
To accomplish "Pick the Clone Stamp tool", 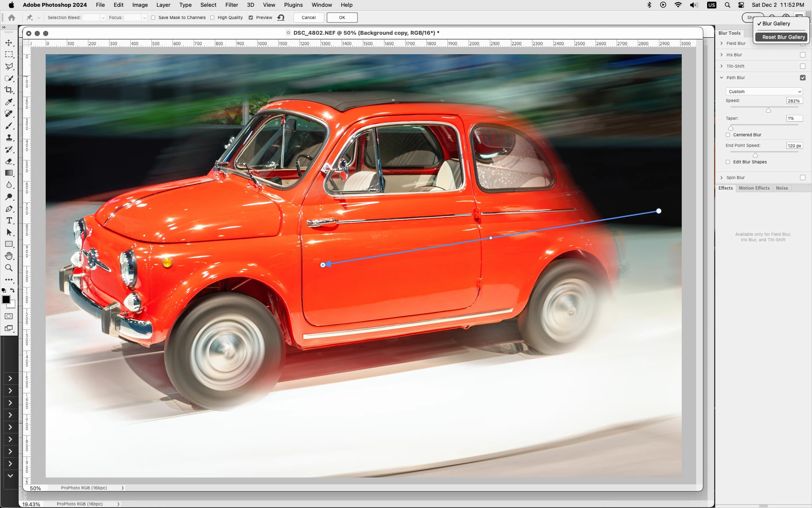I will [x=9, y=138].
